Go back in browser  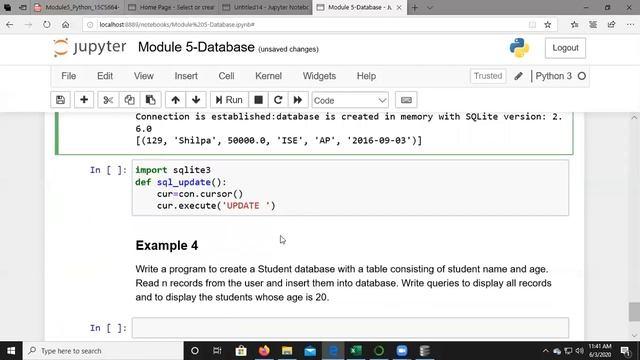point(10,24)
